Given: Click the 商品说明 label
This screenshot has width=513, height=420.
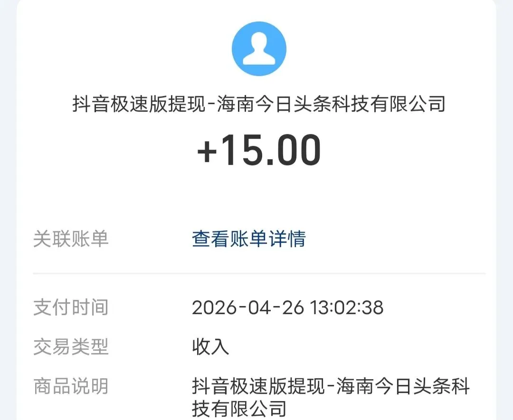Looking at the screenshot, I should (71, 387).
